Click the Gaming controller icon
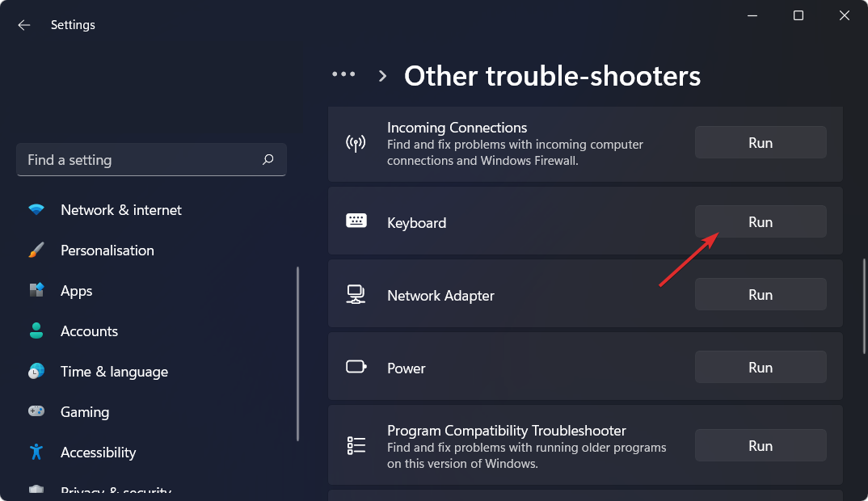The width and height of the screenshot is (868, 501). tap(36, 412)
